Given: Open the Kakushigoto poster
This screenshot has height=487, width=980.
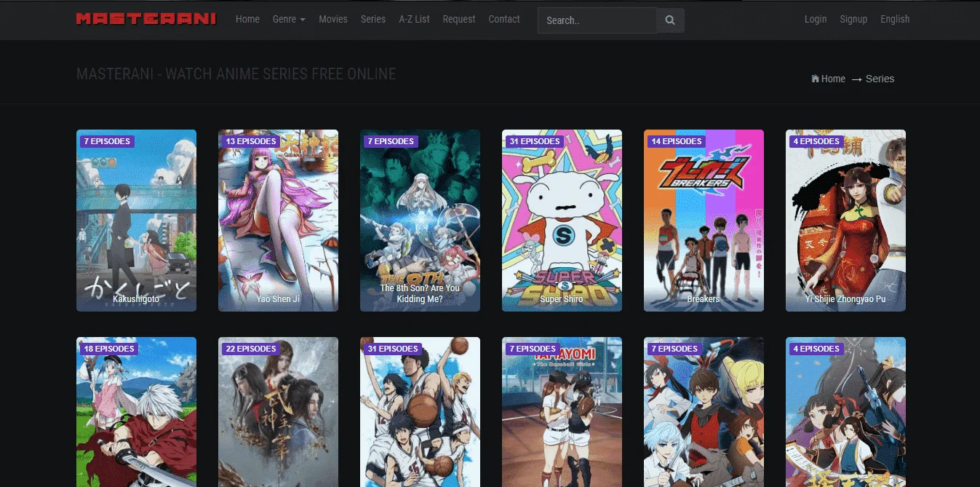Looking at the screenshot, I should [x=136, y=221].
